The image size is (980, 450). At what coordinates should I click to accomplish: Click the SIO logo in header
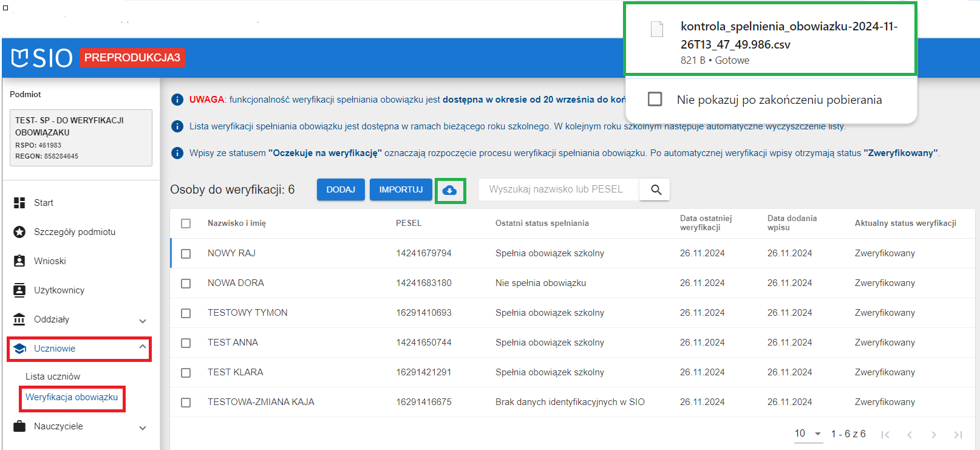42,58
